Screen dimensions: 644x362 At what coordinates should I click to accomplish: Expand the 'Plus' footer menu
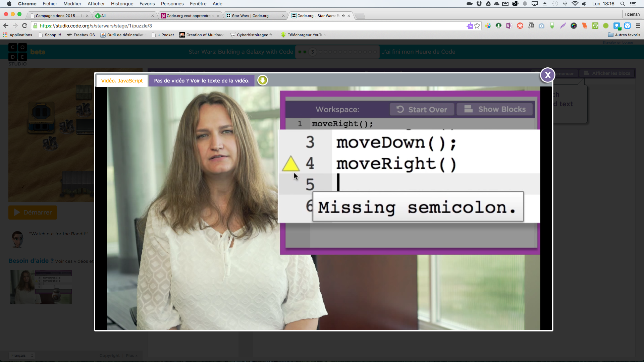131,356
